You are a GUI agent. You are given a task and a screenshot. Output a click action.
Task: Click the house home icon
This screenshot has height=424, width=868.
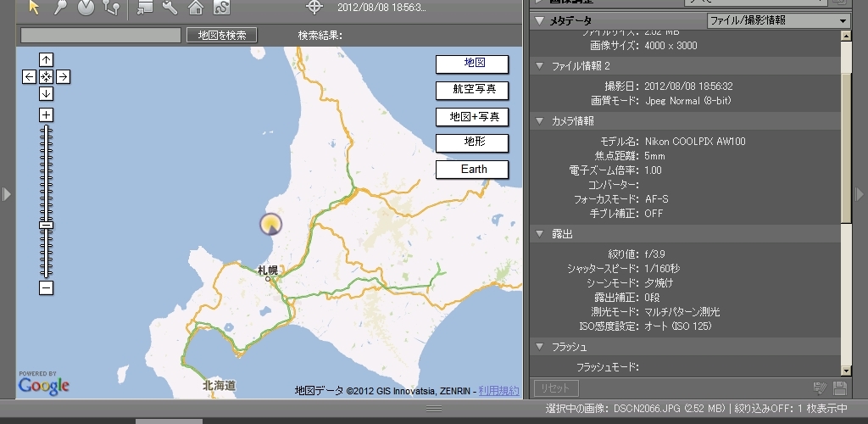click(196, 8)
